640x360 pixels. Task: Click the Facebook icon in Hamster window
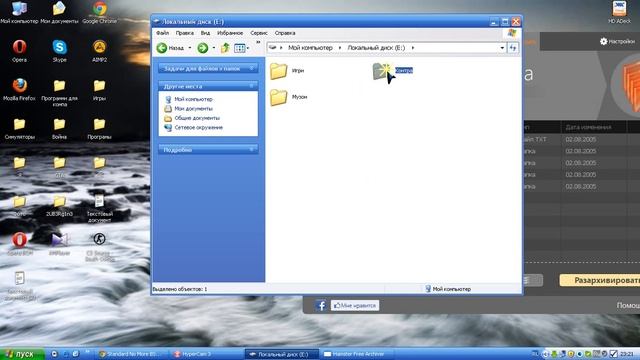[x=320, y=305]
